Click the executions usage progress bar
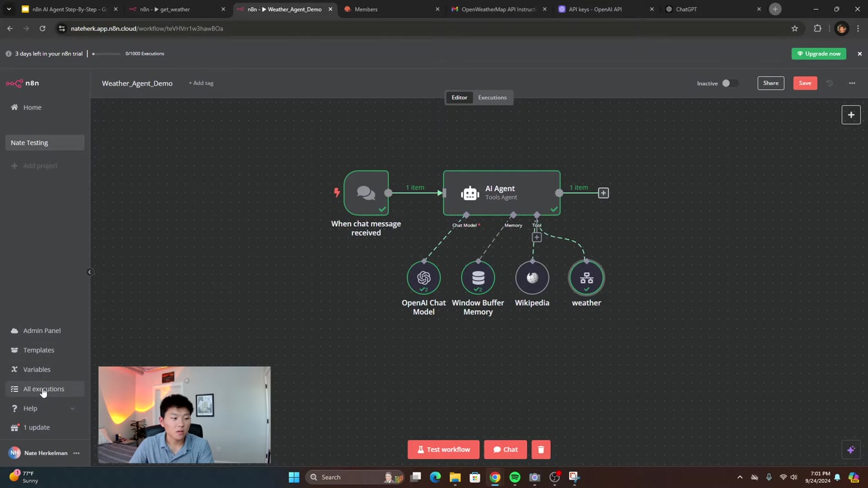This screenshot has width=868, height=488. pyautogui.click(x=107, y=54)
